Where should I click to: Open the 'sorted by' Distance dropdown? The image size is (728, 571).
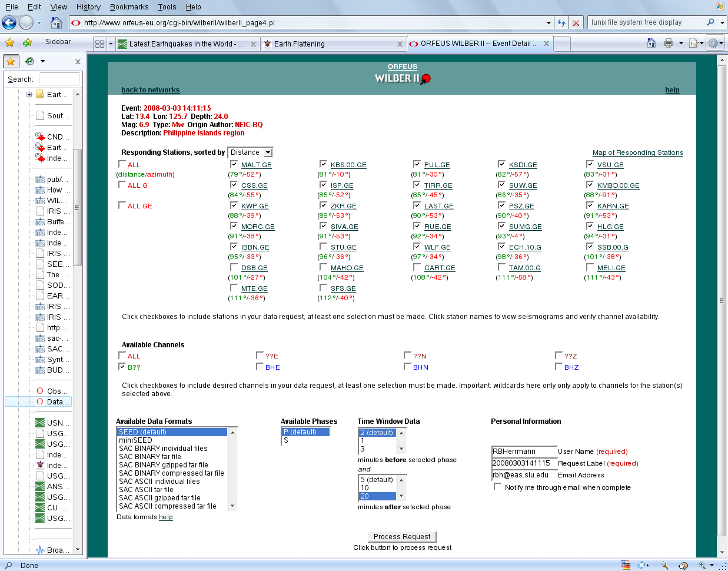(250, 152)
